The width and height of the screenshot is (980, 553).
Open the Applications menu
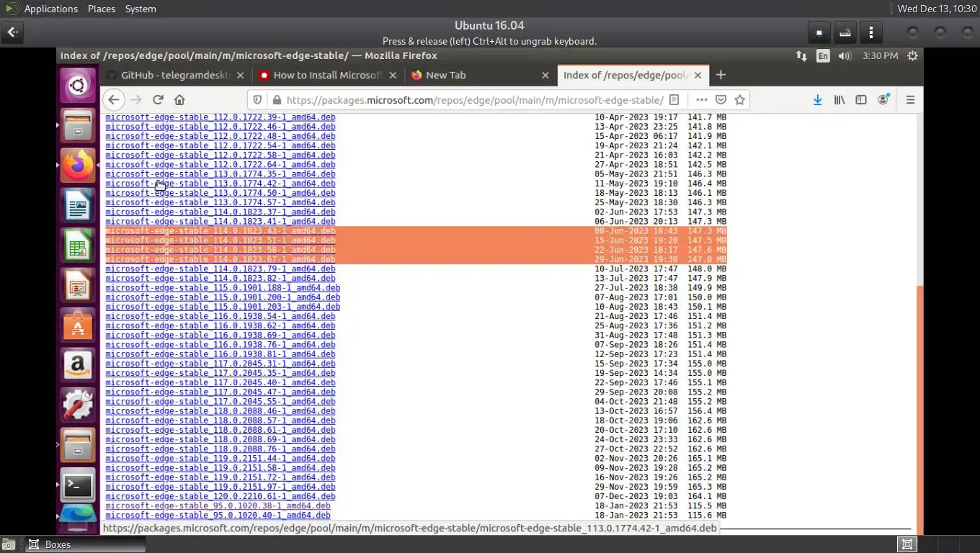point(50,9)
